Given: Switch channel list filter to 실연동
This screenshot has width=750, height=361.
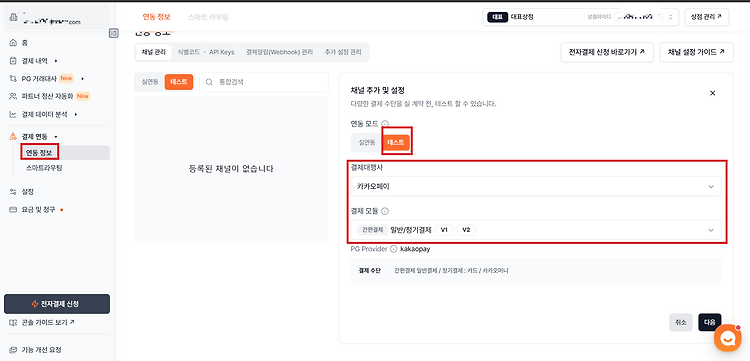Looking at the screenshot, I should pyautogui.click(x=149, y=82).
